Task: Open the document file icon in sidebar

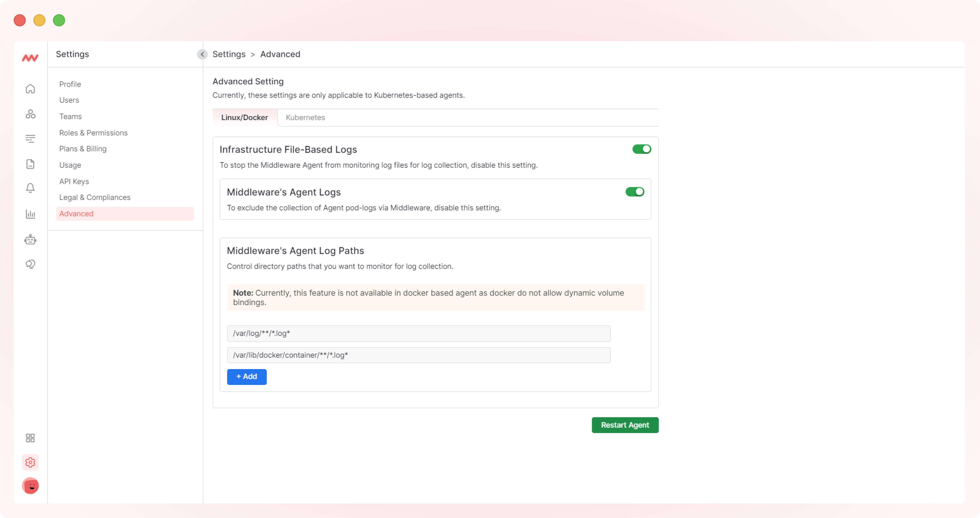Action: pos(30,164)
